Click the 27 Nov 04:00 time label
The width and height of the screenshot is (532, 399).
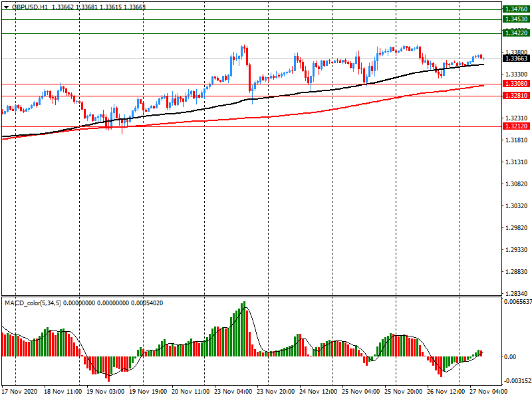pos(488,392)
